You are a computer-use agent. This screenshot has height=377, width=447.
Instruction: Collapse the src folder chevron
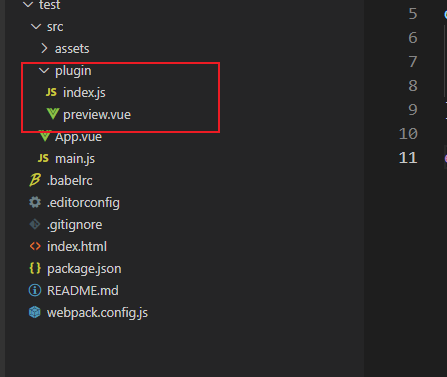pos(36,27)
